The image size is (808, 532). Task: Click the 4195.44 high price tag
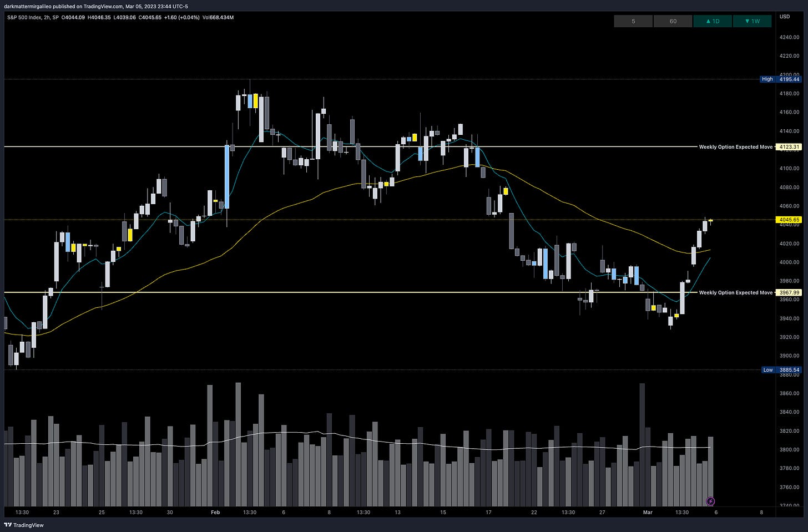click(x=789, y=79)
